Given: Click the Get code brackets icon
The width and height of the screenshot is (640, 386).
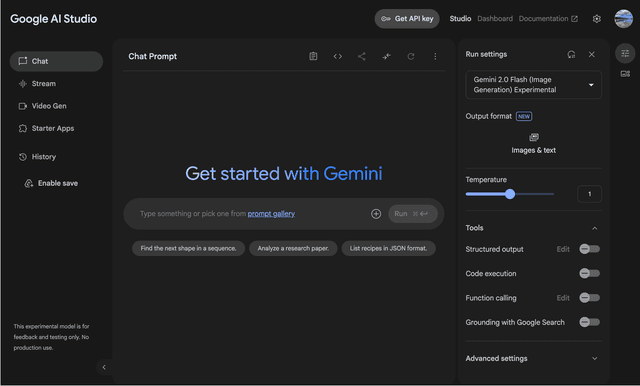Looking at the screenshot, I should (x=338, y=56).
